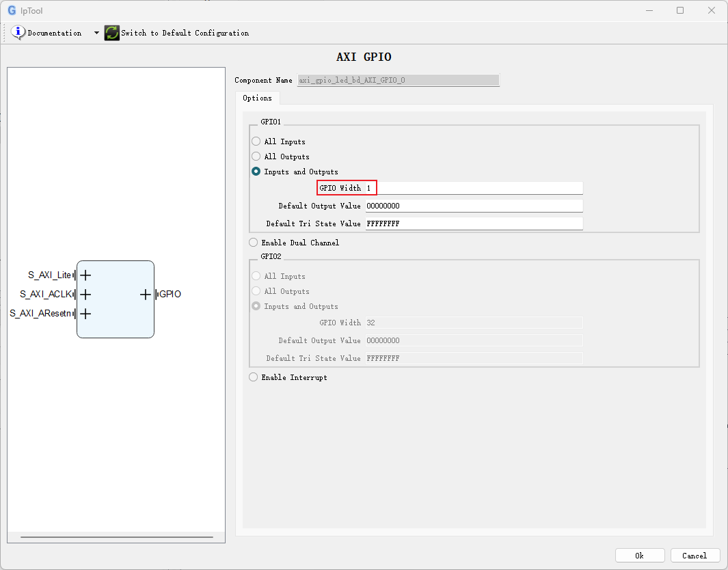Click the GPIO1 GPIO Width input field
728x570 pixels.
[474, 188]
